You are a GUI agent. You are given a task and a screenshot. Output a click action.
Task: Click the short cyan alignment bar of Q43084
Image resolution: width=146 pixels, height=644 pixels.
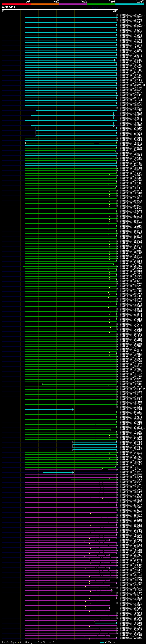(49, 410)
